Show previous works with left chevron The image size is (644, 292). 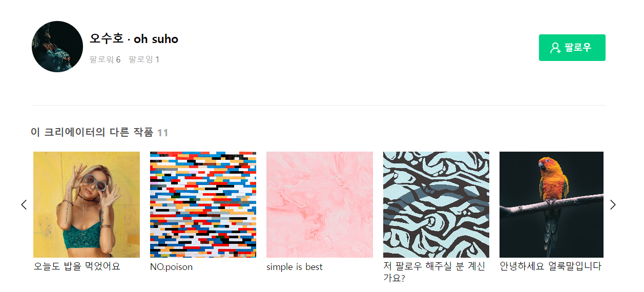[24, 204]
